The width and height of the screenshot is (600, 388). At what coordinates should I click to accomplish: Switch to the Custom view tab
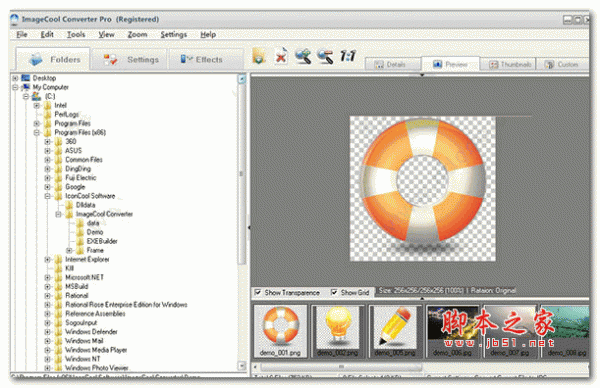coord(562,64)
